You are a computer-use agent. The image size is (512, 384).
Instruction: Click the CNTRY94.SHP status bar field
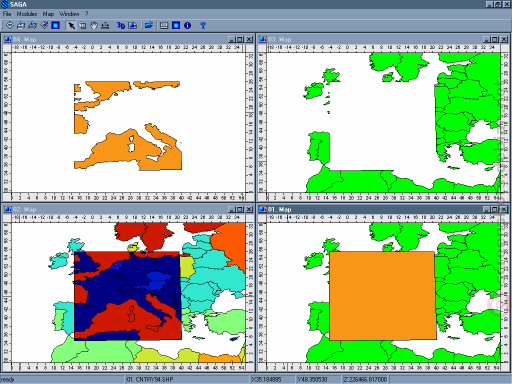coord(187,379)
